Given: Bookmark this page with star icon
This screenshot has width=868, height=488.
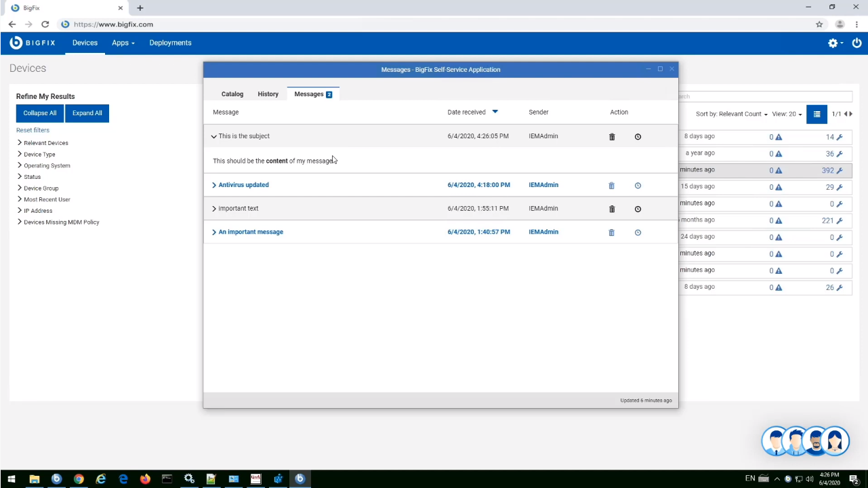Looking at the screenshot, I should point(819,24).
